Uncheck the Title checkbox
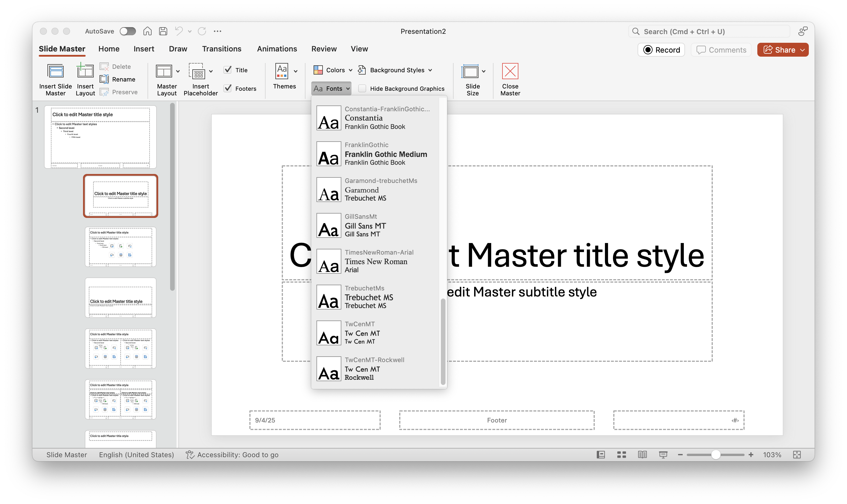The height and width of the screenshot is (504, 847). click(x=228, y=70)
